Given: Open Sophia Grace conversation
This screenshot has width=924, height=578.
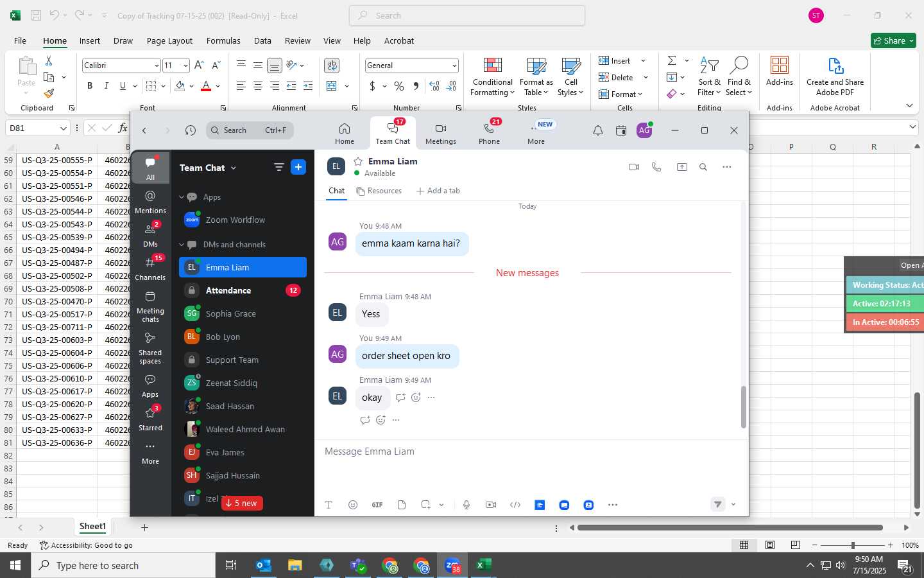Looking at the screenshot, I should pos(243,313).
